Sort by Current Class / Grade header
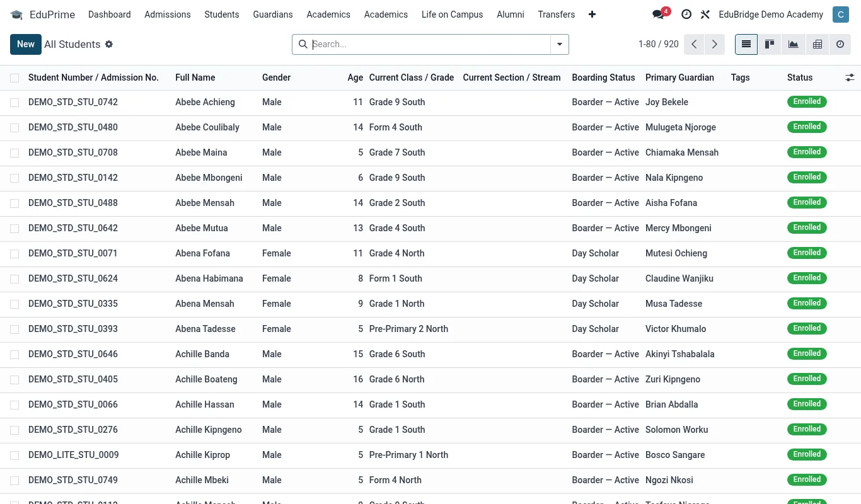 pyautogui.click(x=412, y=77)
